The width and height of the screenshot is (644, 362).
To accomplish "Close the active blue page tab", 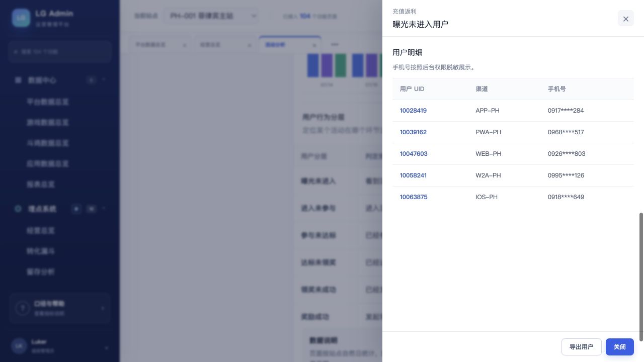I will coord(314,45).
